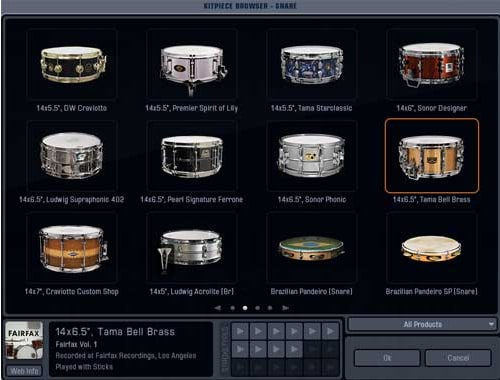Jump to first page dot
The height and width of the screenshot is (380, 500).
pos(233,308)
